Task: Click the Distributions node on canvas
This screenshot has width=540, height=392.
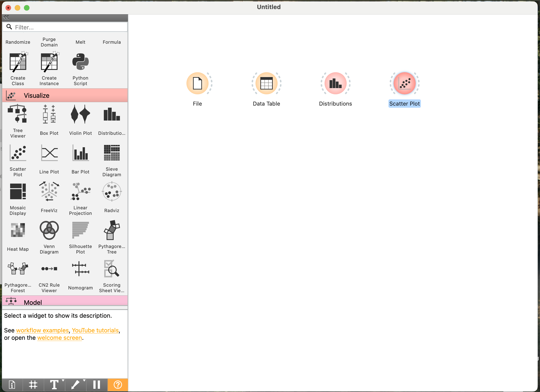Action: click(x=335, y=83)
